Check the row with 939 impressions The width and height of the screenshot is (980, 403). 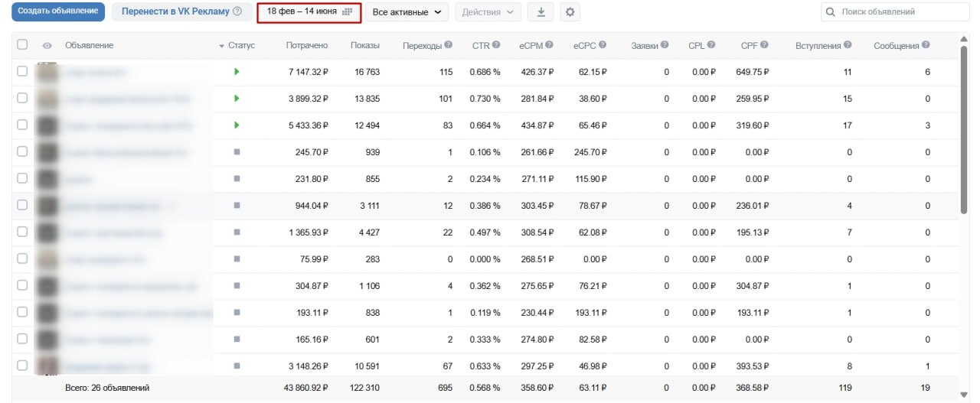click(22, 151)
